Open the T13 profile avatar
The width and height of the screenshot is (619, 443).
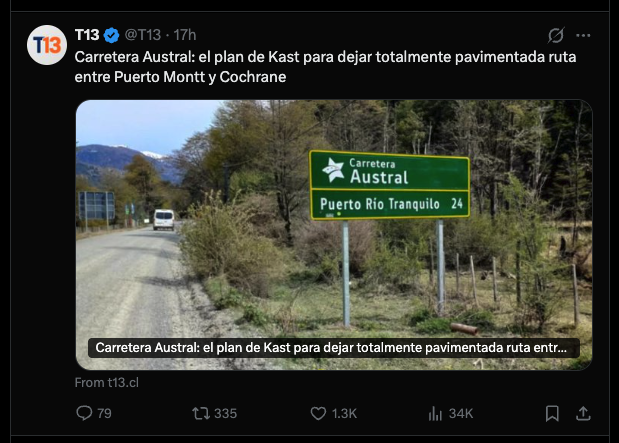coord(47,45)
